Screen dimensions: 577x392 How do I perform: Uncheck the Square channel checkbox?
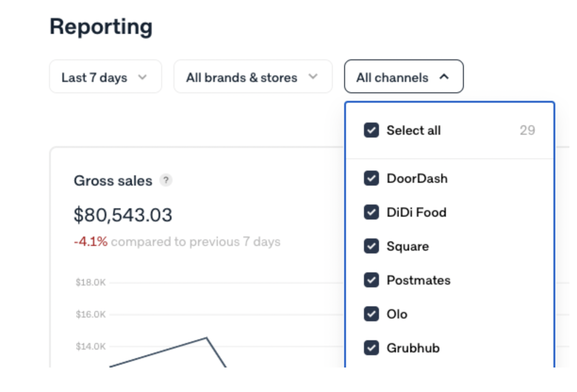pyautogui.click(x=371, y=246)
